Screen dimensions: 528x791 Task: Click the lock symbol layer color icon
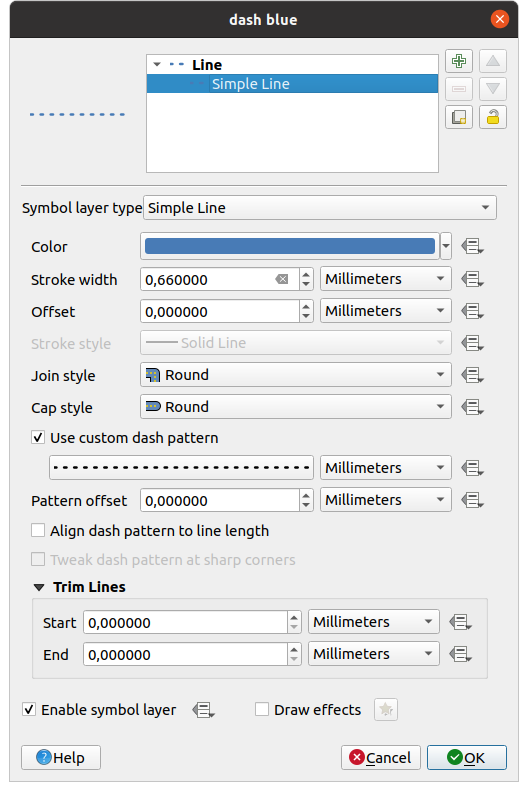[x=493, y=118]
